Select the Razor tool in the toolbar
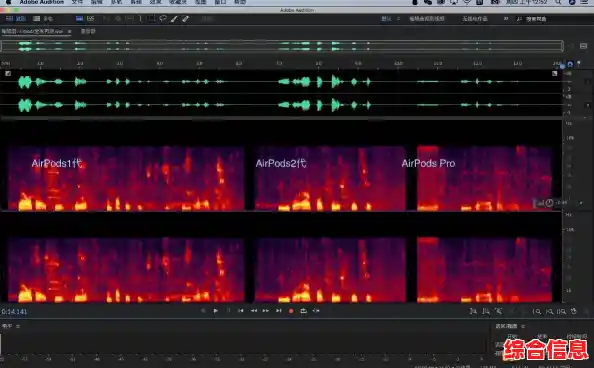The height and width of the screenshot is (368, 594). (118, 19)
